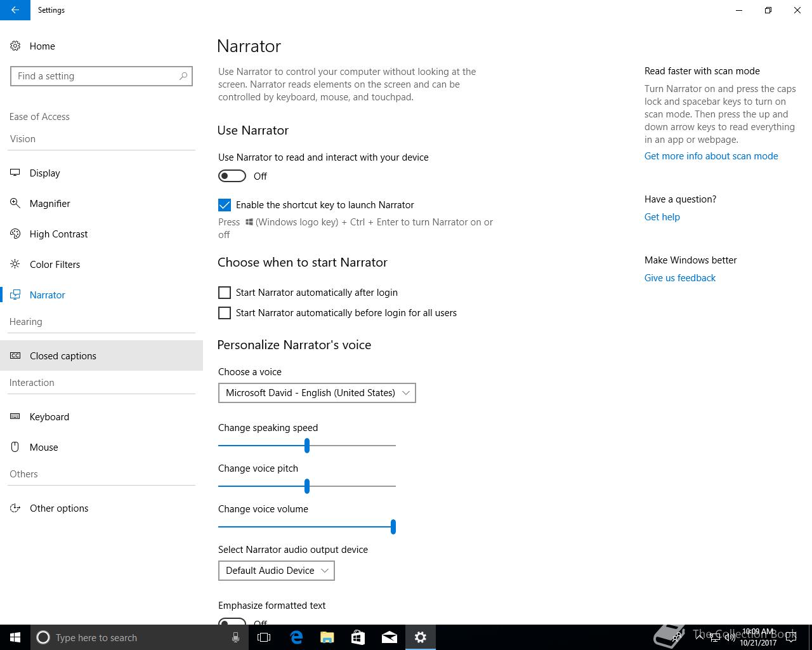Select High Contrast in the sidebar
The width and height of the screenshot is (812, 650).
101,234
